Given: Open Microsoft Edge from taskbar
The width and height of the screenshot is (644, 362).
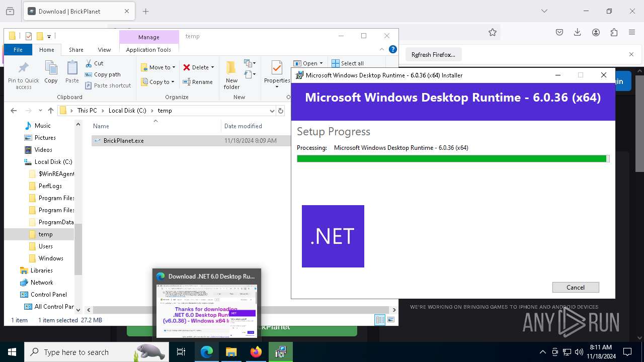Looking at the screenshot, I should [207, 352].
